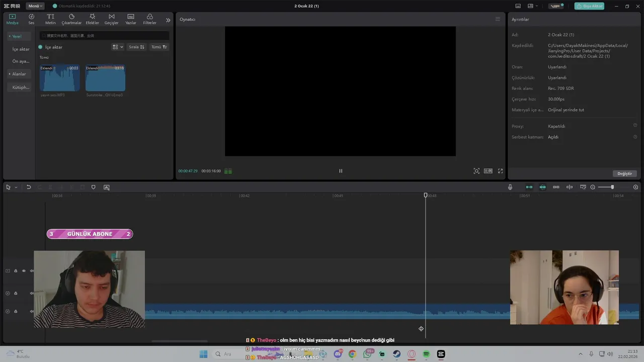Toggle clip linkage
This screenshot has width=644, height=362.
click(556, 187)
